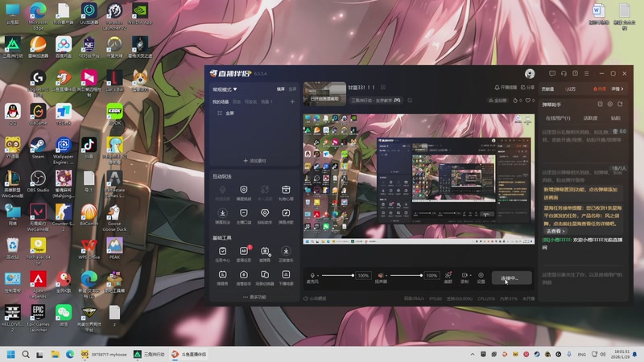Open 设置 gear in control bar
The width and height of the screenshot is (644, 362).
(481, 275)
